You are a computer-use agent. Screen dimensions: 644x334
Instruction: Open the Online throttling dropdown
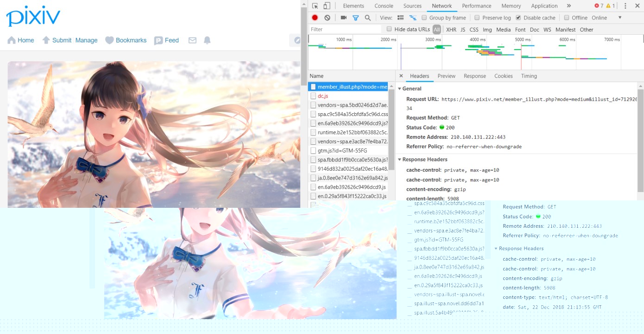click(606, 18)
